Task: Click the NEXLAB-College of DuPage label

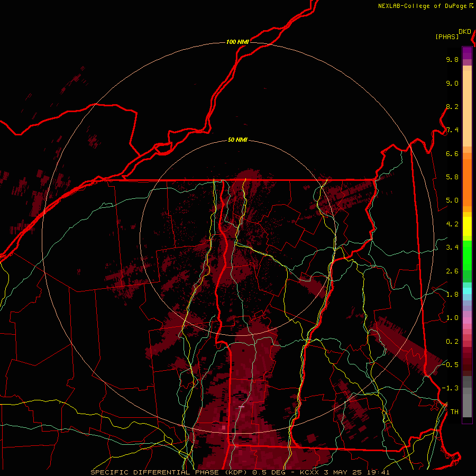Action: tap(422, 6)
